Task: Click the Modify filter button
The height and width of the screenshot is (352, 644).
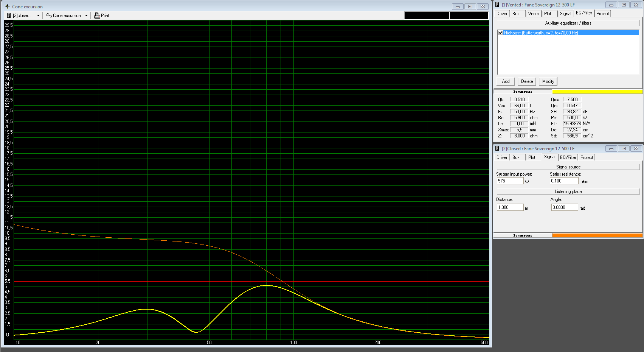Action: pyautogui.click(x=548, y=81)
